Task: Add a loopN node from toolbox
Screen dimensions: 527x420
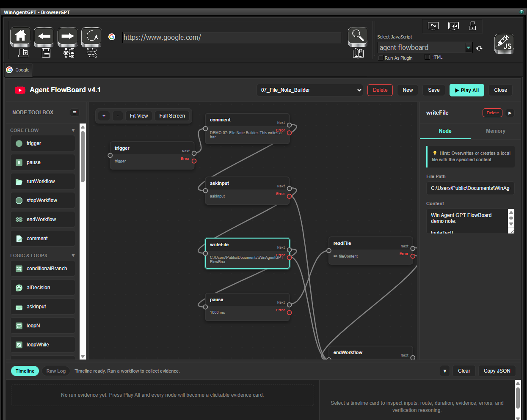Action: (43, 326)
